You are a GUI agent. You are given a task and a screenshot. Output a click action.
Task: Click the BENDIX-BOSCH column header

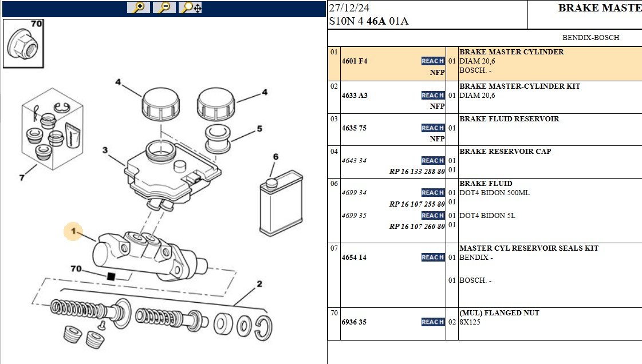coord(590,38)
